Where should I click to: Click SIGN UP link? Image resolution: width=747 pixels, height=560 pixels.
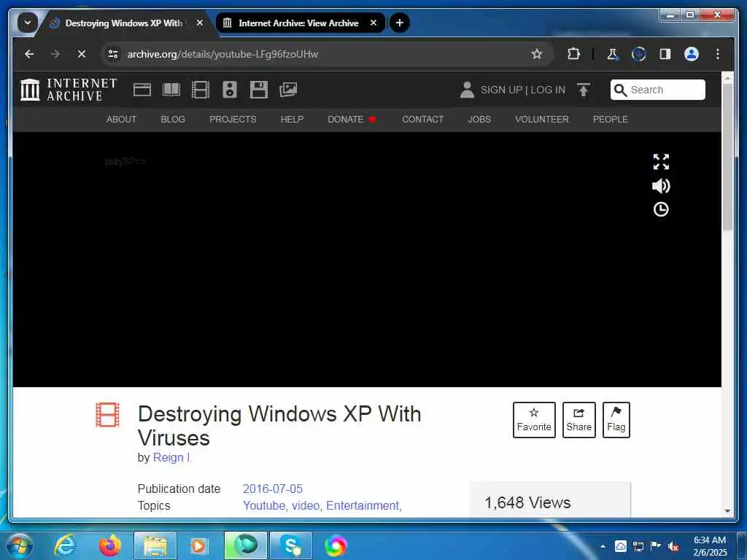click(x=501, y=90)
